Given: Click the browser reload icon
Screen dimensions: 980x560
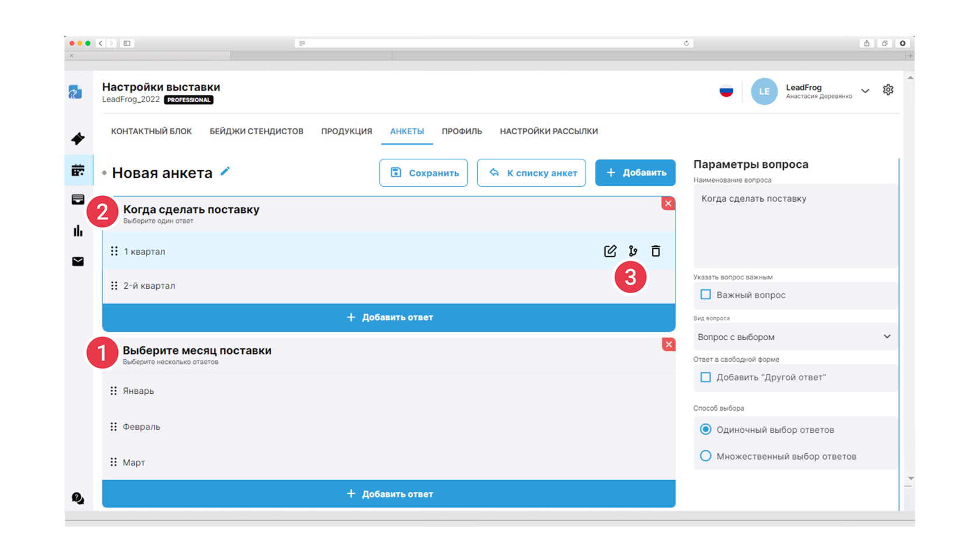Looking at the screenshot, I should [686, 43].
